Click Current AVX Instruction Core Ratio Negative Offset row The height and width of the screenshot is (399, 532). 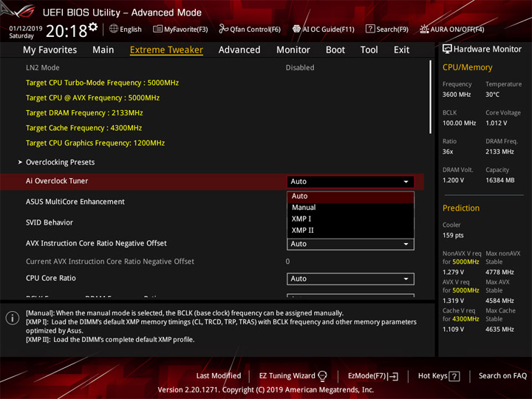pos(212,262)
